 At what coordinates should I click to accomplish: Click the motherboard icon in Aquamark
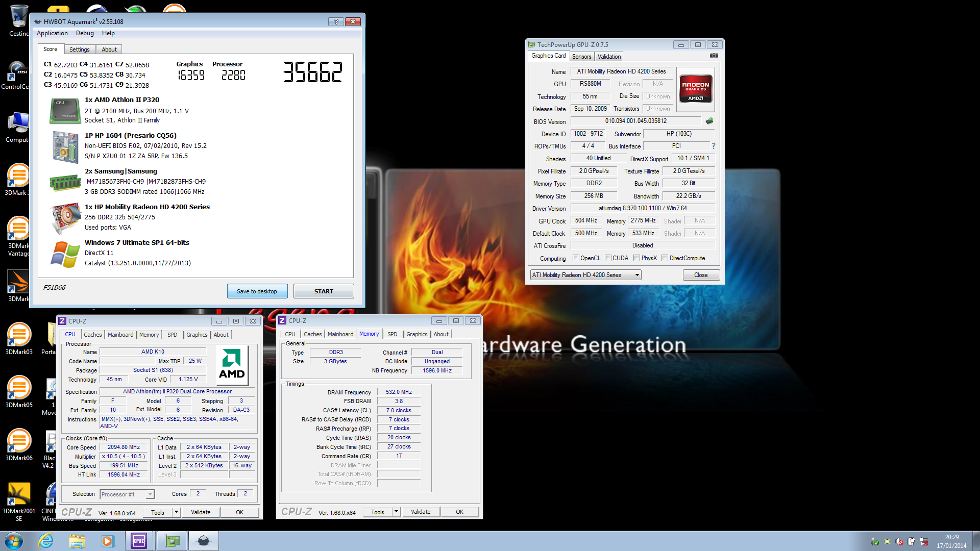tap(65, 147)
